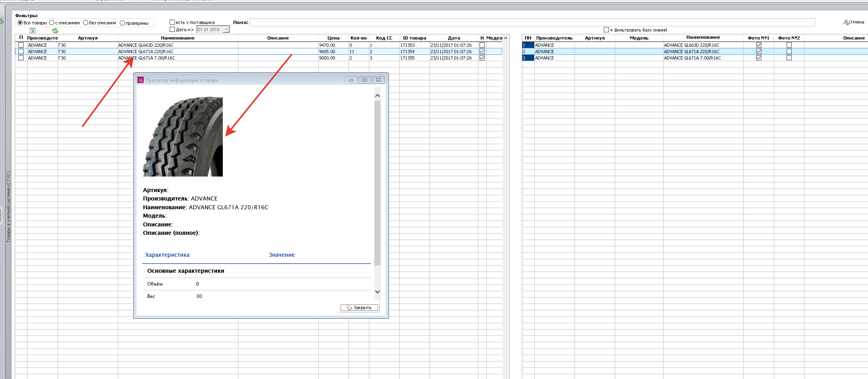Click the 'Дата' column header
Viewport: 868px width, 379px height.
454,38
